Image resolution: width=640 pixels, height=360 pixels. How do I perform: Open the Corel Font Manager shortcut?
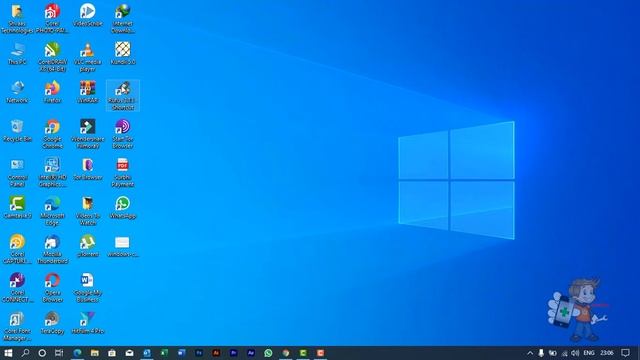pyautogui.click(x=17, y=326)
